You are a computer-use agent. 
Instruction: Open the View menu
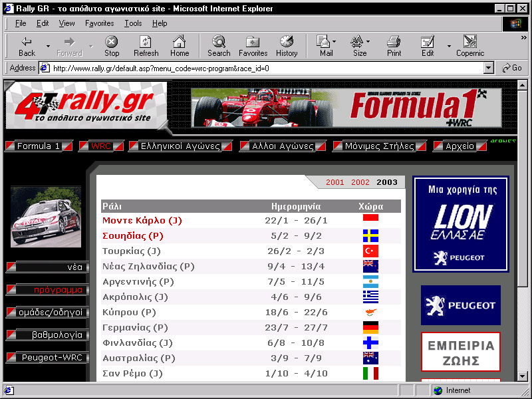click(x=66, y=23)
